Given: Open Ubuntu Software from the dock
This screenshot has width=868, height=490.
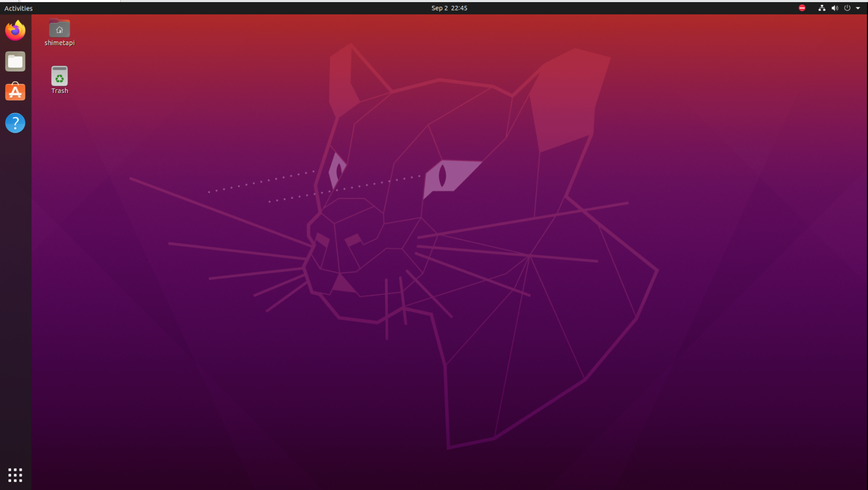Looking at the screenshot, I should (x=15, y=92).
